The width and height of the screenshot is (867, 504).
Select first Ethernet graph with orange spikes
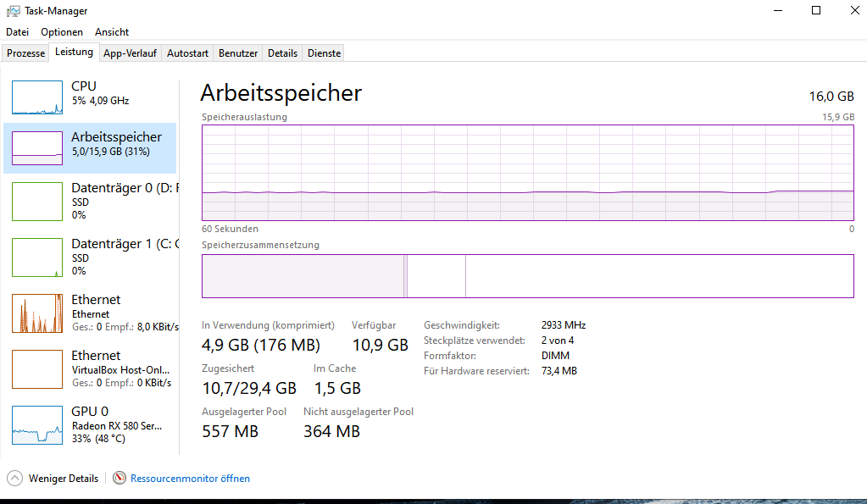coord(37,313)
